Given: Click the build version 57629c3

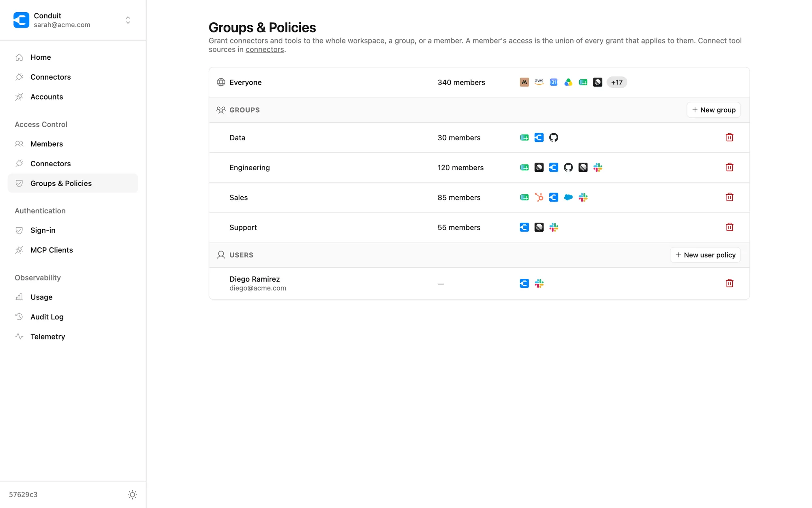Looking at the screenshot, I should [23, 495].
